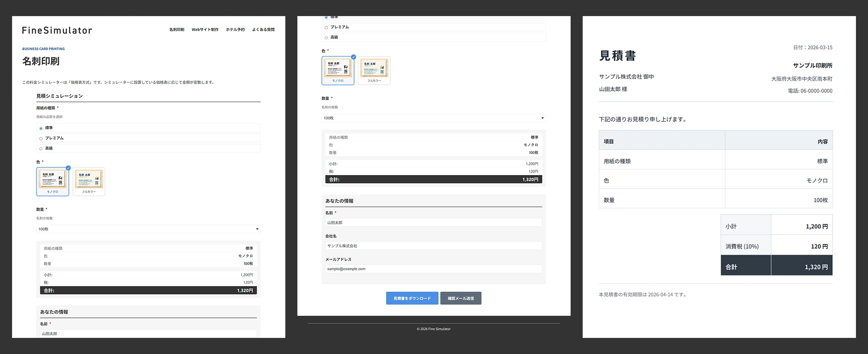Open the 名刺印刷 navigation menu item
The image size is (868, 354).
pos(176,30)
